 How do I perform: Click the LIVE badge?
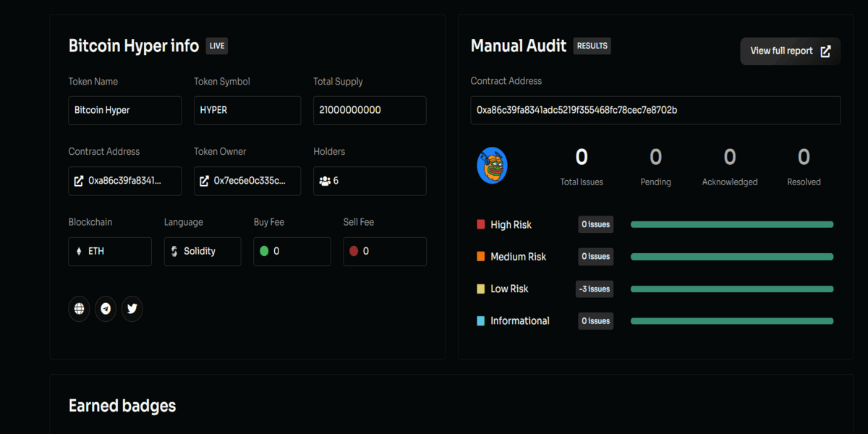click(x=217, y=46)
